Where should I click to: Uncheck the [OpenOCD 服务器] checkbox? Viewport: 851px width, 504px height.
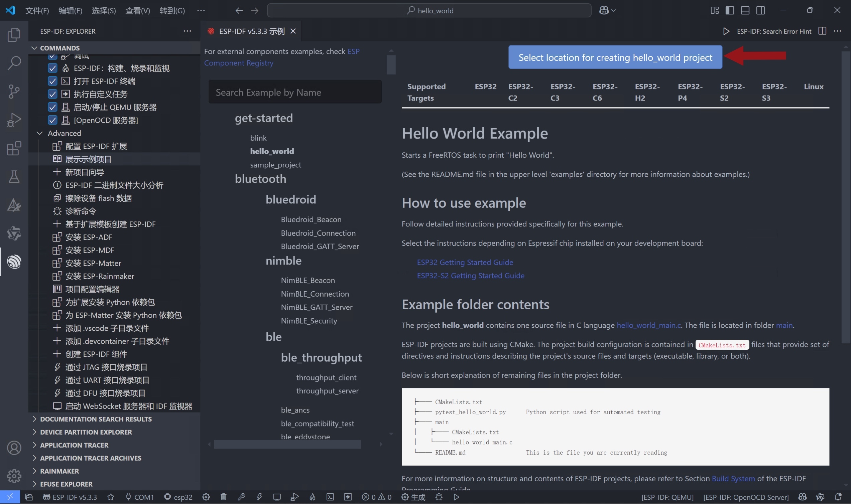click(x=53, y=120)
